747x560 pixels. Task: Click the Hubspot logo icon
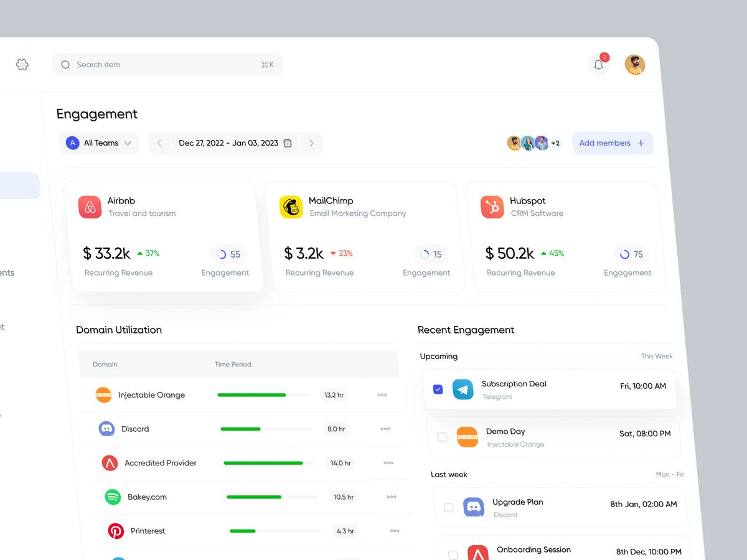492,207
